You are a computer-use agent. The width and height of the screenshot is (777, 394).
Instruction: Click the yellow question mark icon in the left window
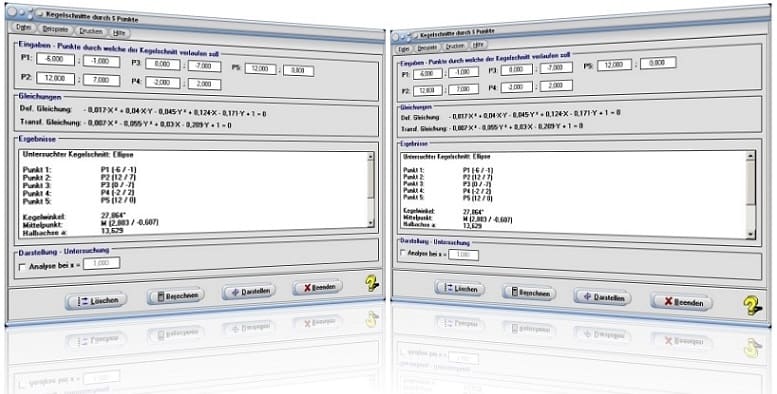[x=372, y=283]
